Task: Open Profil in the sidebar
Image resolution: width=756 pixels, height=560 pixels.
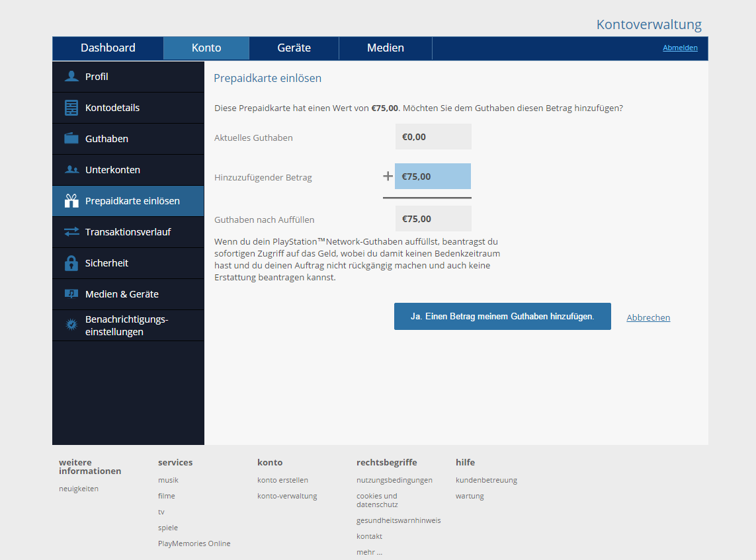Action: [x=128, y=77]
